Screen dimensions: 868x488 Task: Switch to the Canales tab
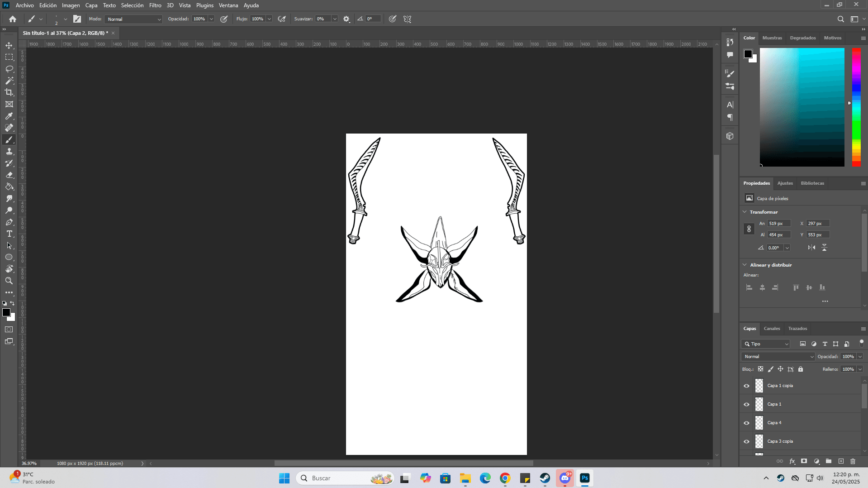click(772, 329)
